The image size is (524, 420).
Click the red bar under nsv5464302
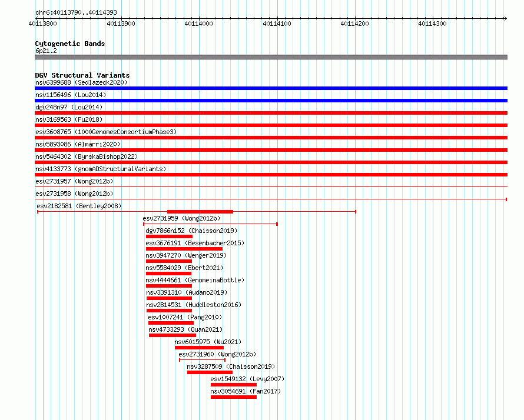271,162
